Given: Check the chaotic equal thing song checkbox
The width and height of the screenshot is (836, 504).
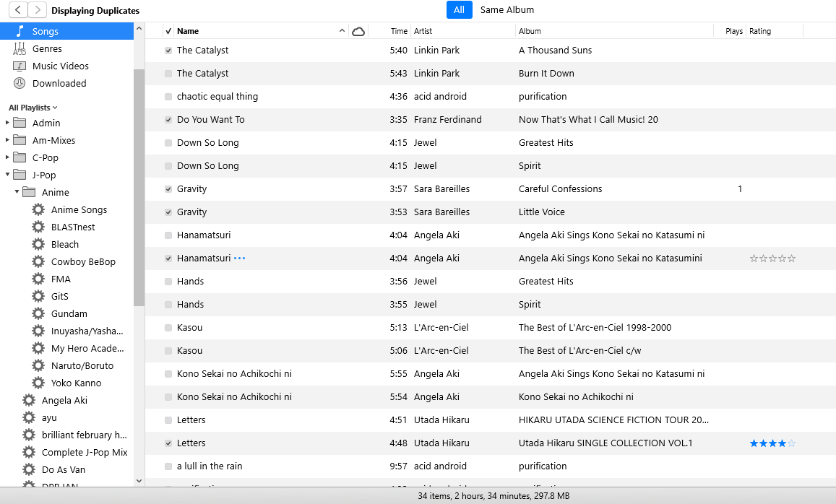Looking at the screenshot, I should click(168, 97).
